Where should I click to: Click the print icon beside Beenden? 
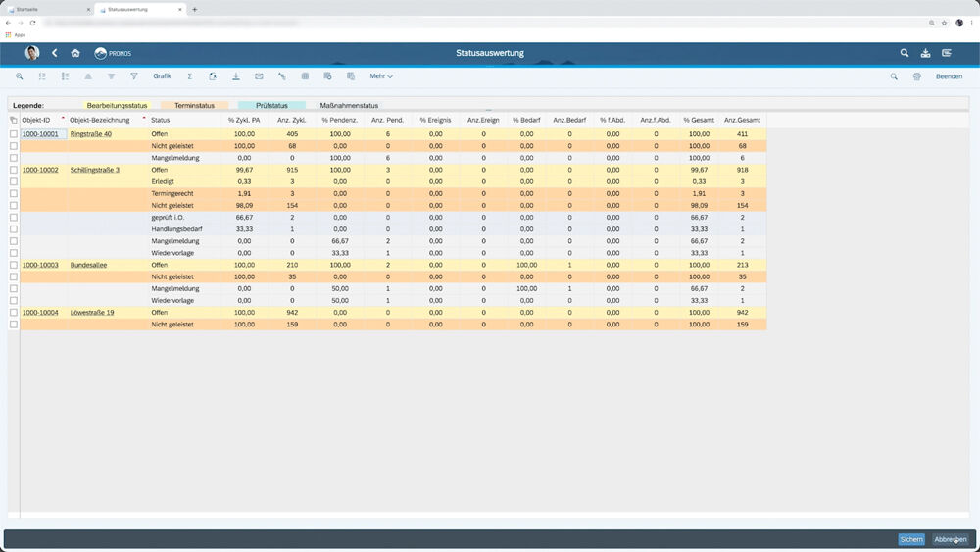[x=917, y=76]
